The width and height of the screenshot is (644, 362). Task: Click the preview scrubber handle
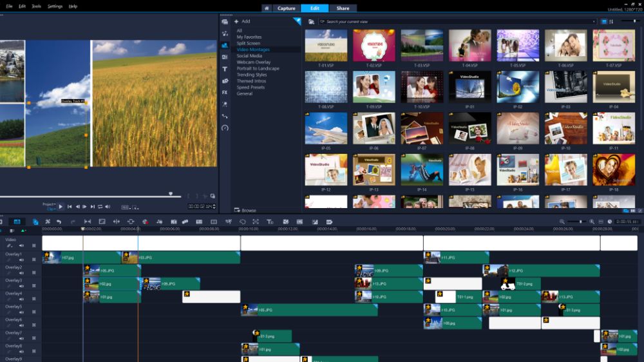tap(171, 194)
